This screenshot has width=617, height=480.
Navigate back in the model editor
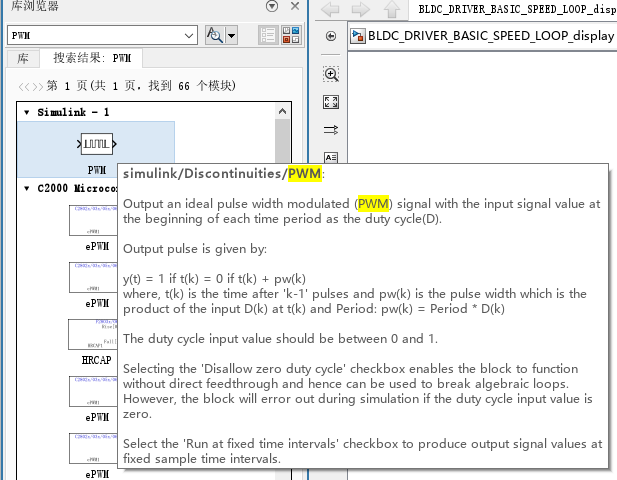(330, 9)
